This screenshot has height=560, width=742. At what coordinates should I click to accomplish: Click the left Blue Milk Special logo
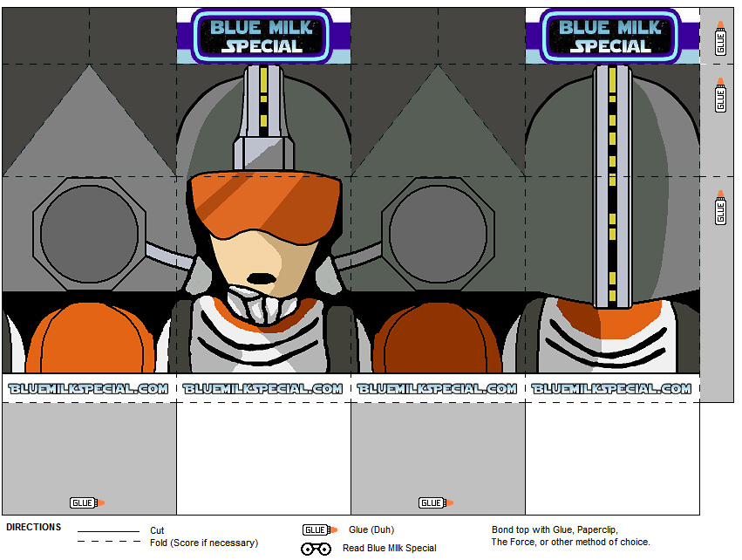pyautogui.click(x=263, y=37)
